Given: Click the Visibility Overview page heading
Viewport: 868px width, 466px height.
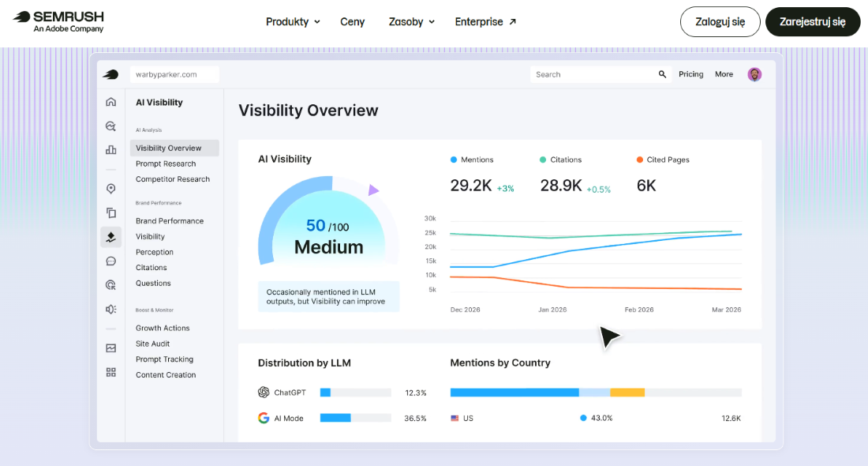Looking at the screenshot, I should pyautogui.click(x=309, y=111).
